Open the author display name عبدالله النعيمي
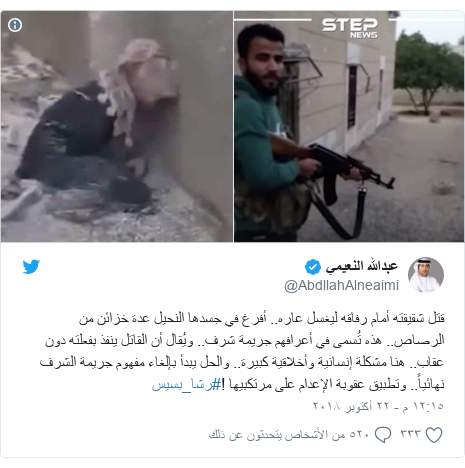Viewport: 465px width, 468px height. tap(361, 266)
